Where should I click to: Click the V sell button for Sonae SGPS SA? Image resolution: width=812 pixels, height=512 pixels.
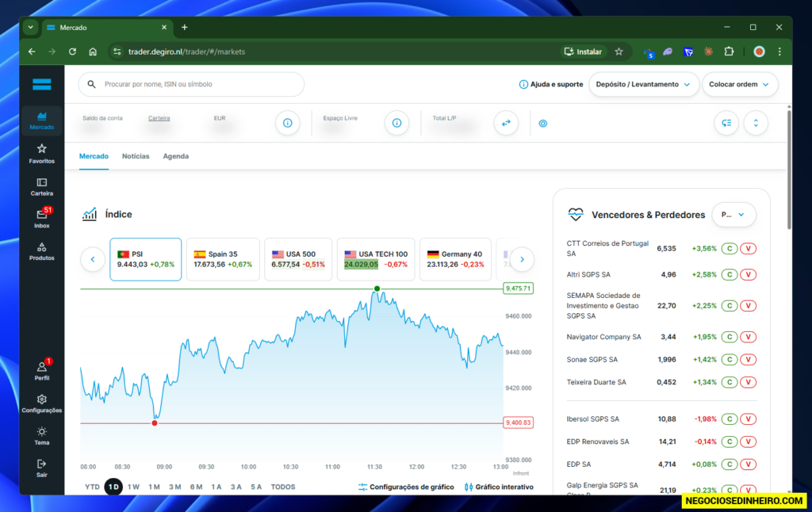748,360
